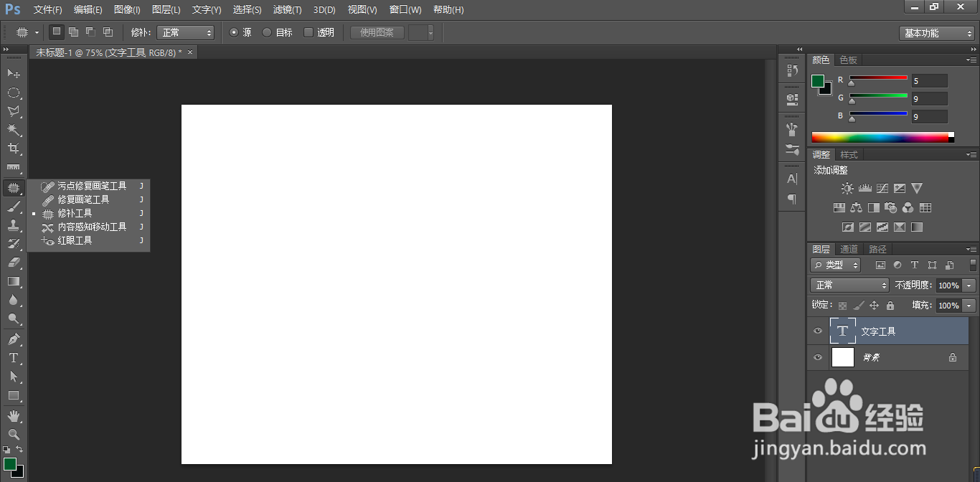Select the Clone Stamp tool
The width and height of the screenshot is (980, 482).
pos(14,225)
